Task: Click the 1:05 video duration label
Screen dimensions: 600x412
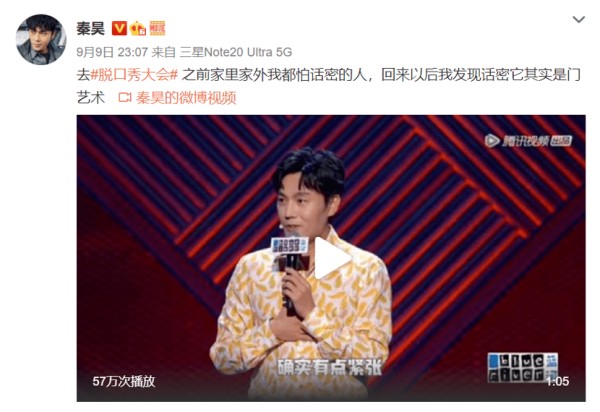Action: click(558, 381)
